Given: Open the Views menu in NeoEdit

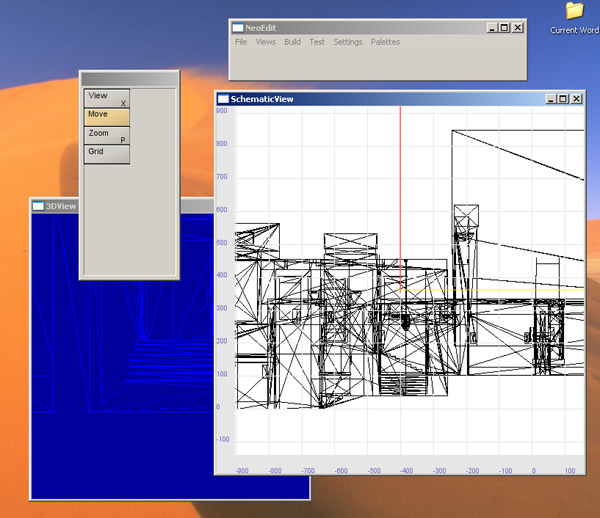Looking at the screenshot, I should pos(266,42).
